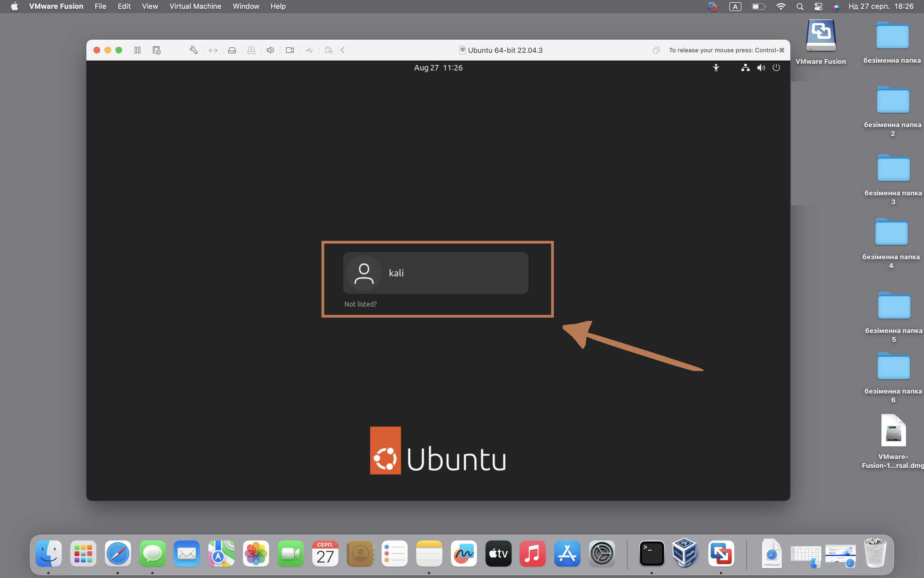Open Photos from the Dock

(256, 553)
